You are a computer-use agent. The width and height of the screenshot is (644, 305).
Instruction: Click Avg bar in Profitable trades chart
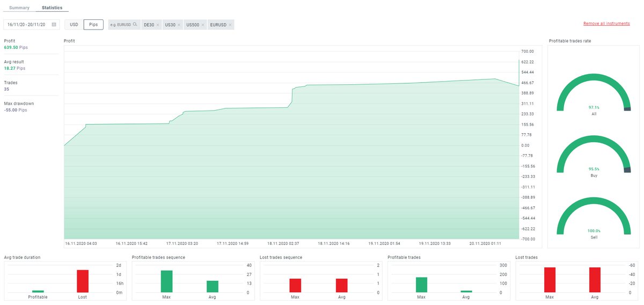(x=466, y=292)
